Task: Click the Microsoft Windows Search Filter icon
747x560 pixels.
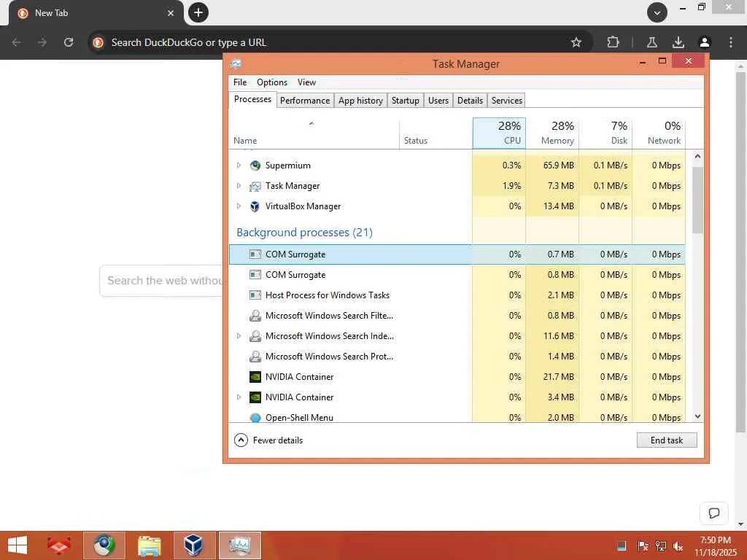Action: 255,316
